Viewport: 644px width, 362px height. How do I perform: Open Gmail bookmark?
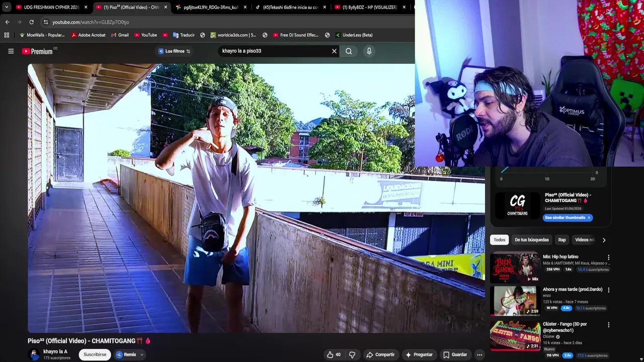[x=120, y=35]
